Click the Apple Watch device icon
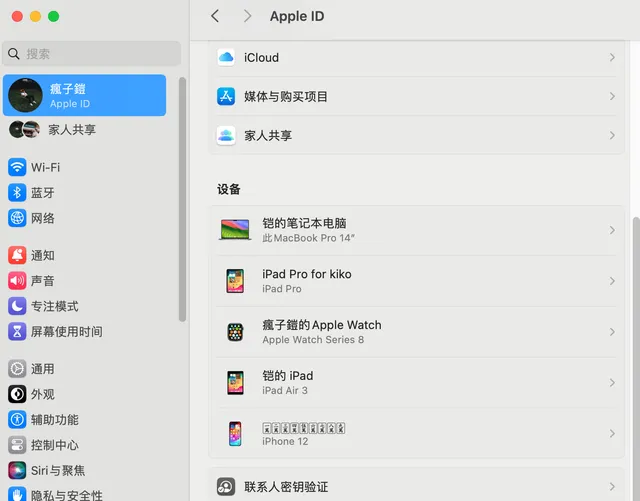This screenshot has width=640, height=501. tap(235, 332)
